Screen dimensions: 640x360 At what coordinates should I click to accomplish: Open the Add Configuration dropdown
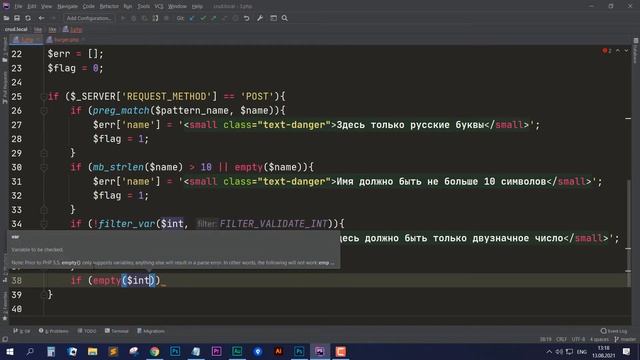pos(89,18)
